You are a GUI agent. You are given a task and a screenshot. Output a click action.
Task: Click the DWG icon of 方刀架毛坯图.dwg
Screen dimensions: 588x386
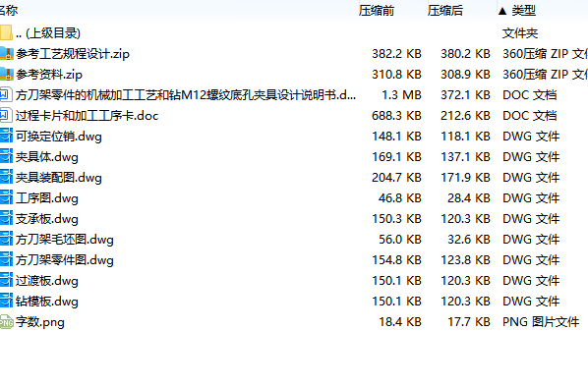6,239
